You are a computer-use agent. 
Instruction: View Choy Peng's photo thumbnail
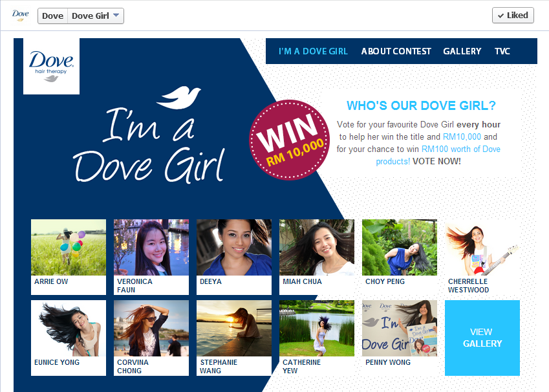tap(400, 247)
